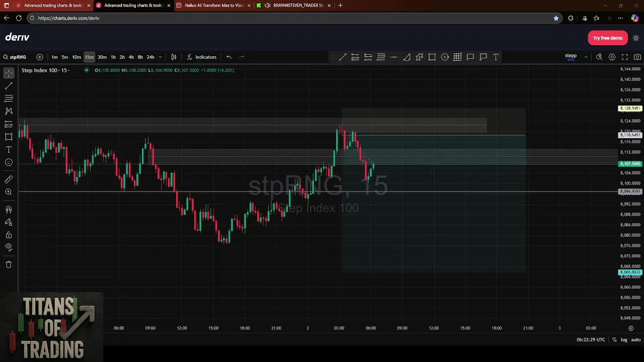This screenshot has width=644, height=362.
Task: Select the zoom in tool
Action: pyautogui.click(x=9, y=192)
